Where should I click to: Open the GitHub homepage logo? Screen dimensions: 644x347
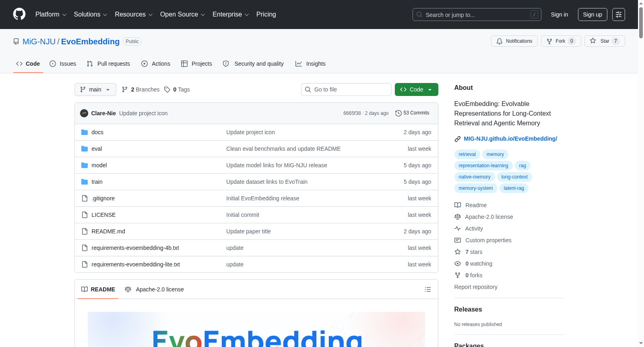[19, 15]
